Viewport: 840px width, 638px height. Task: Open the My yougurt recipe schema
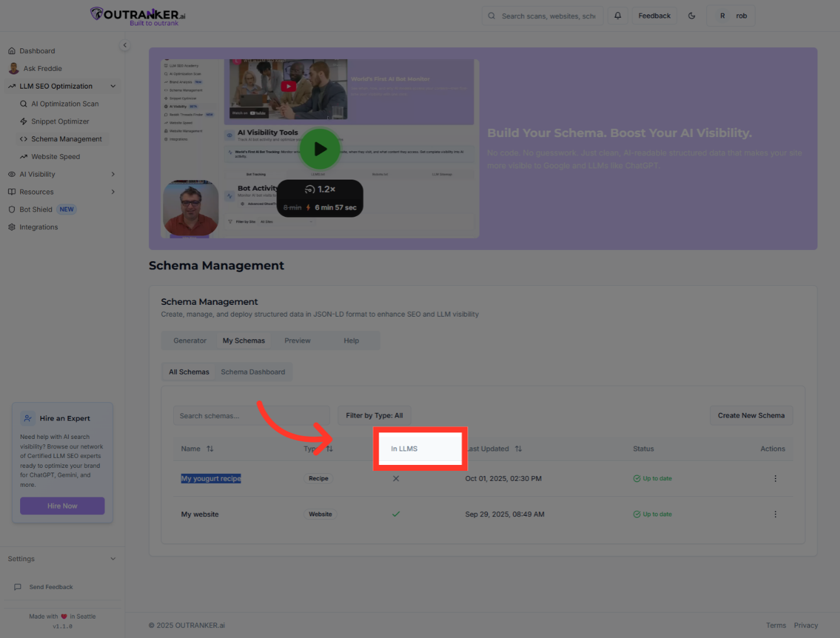click(x=211, y=479)
